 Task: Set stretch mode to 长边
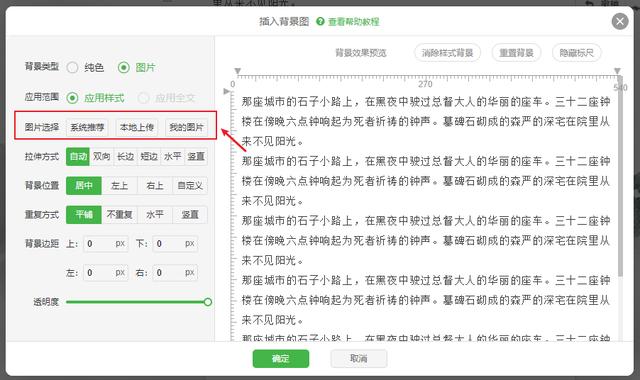[125, 156]
